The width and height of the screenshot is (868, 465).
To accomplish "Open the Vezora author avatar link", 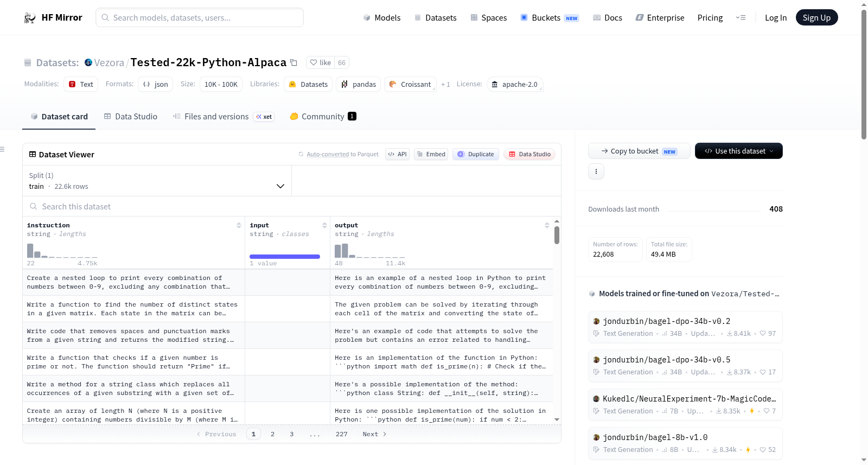I will pos(88,62).
